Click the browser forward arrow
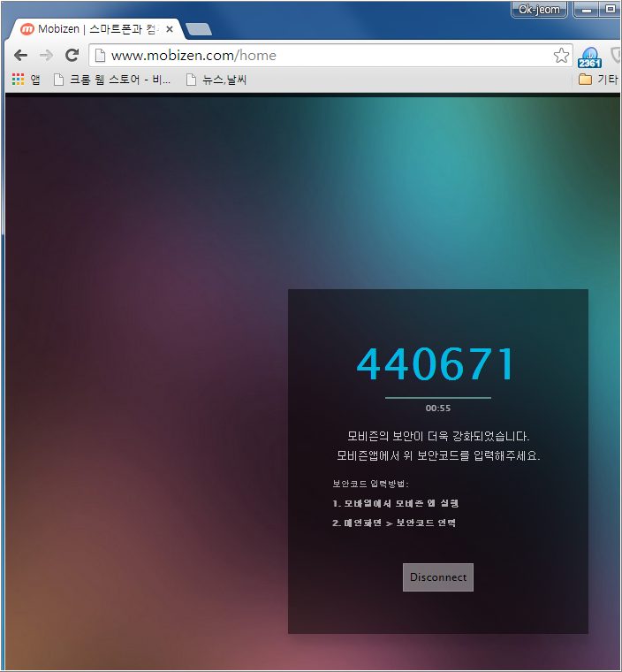 (46, 56)
